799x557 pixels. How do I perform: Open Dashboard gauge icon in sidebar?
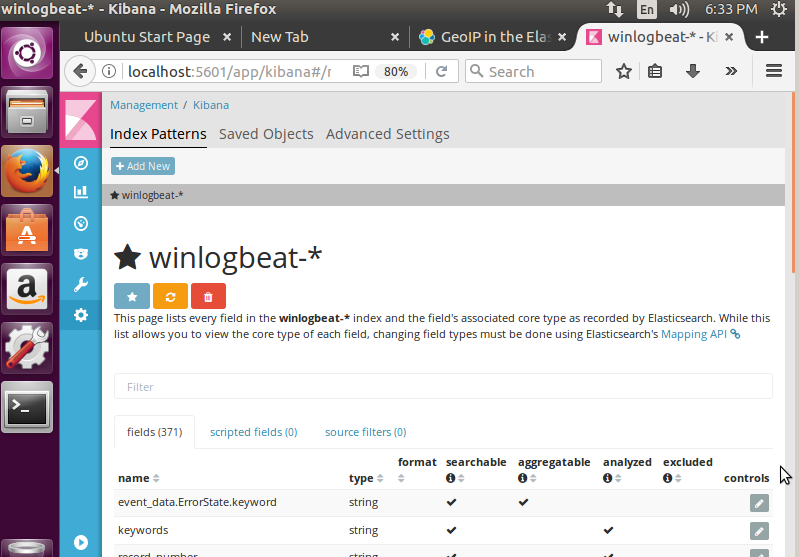coord(81,223)
